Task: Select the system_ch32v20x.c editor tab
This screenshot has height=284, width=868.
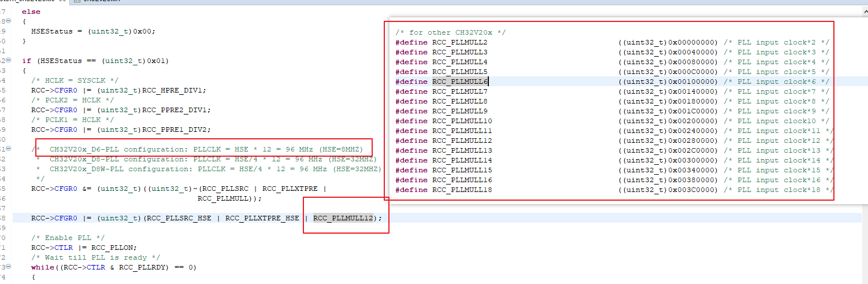Action: coord(29,2)
